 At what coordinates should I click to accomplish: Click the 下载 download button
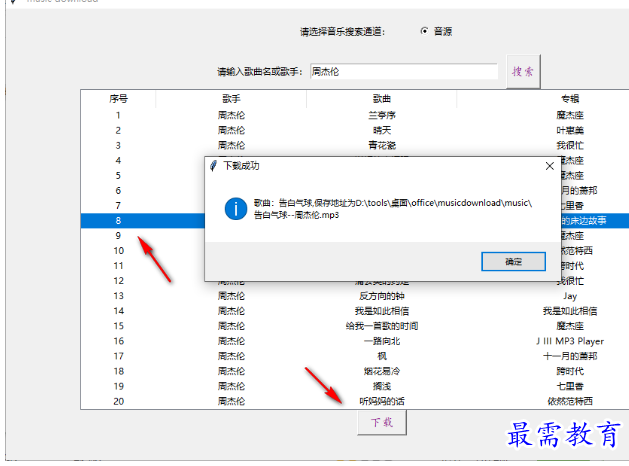[x=381, y=422]
